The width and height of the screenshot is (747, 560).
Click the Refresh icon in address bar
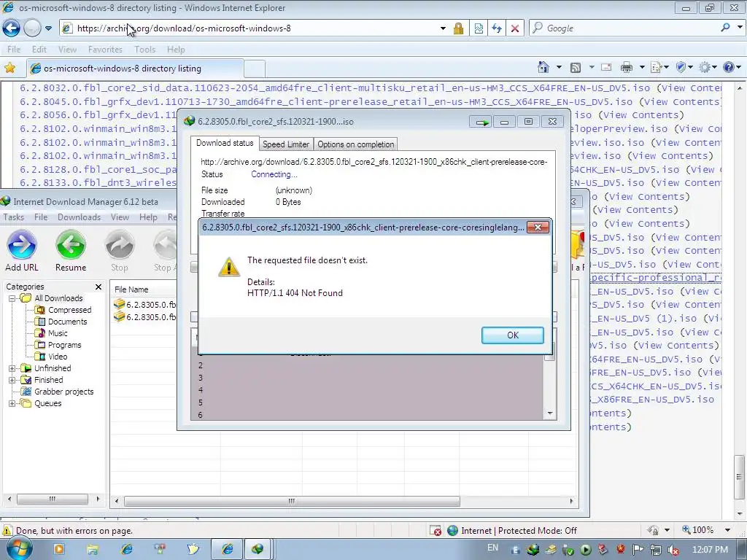pyautogui.click(x=496, y=28)
